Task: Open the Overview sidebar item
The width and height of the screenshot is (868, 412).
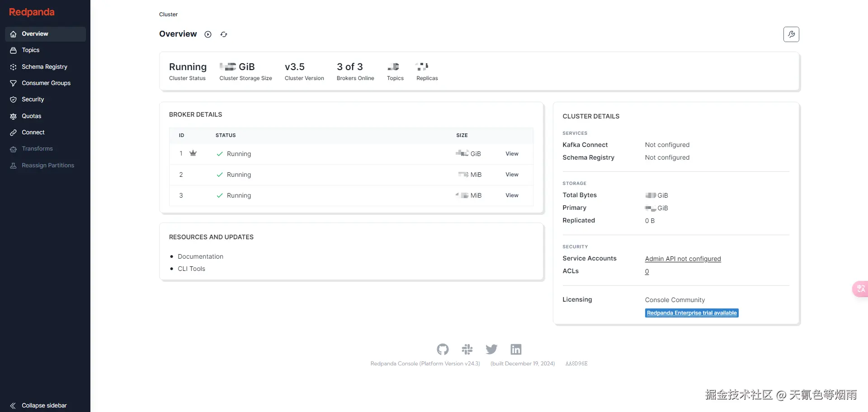Action: tap(45, 34)
